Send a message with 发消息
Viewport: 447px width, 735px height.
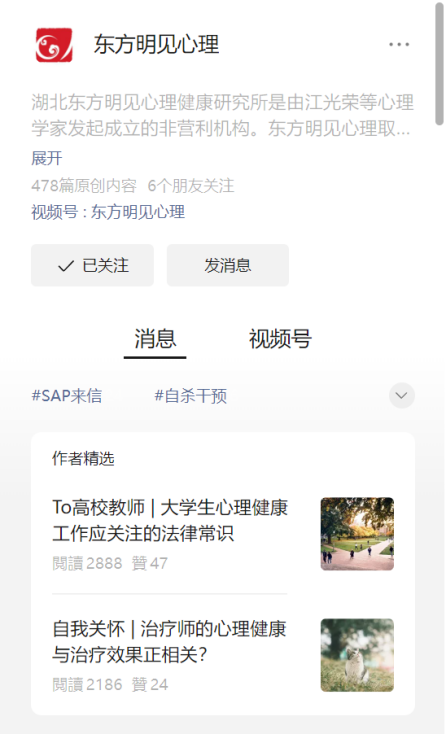228,265
